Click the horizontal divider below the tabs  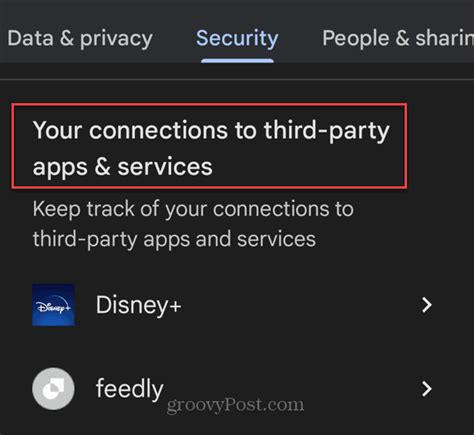point(237,79)
